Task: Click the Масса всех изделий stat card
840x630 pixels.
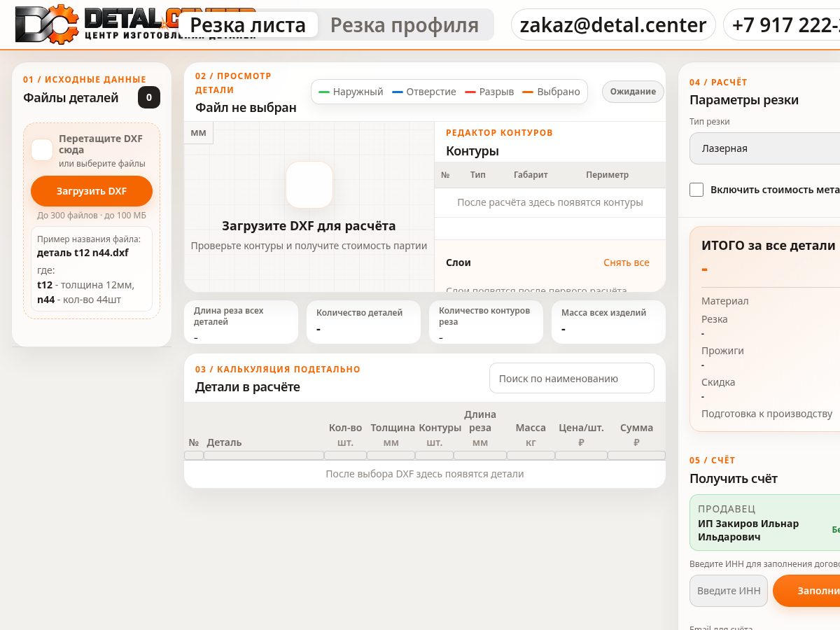Action: click(x=608, y=322)
